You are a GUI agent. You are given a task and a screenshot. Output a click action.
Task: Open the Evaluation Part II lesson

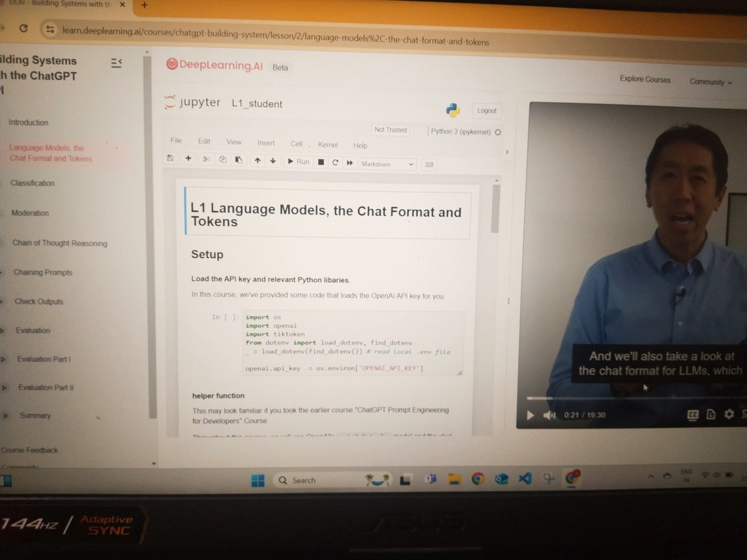point(46,387)
